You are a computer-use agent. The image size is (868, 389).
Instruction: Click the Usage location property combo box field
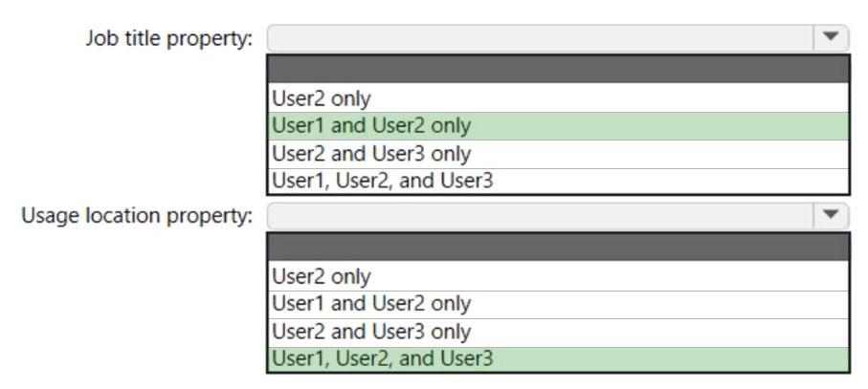point(540,215)
